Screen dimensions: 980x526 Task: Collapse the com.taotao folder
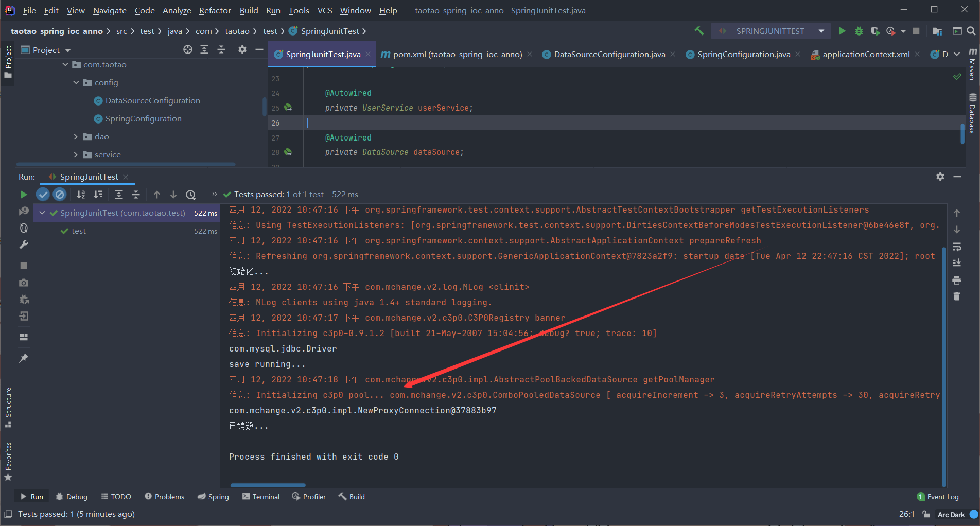[65, 65]
